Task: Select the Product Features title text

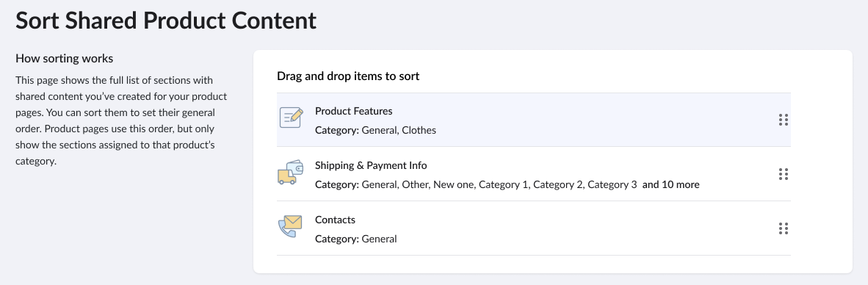Action: tap(354, 111)
